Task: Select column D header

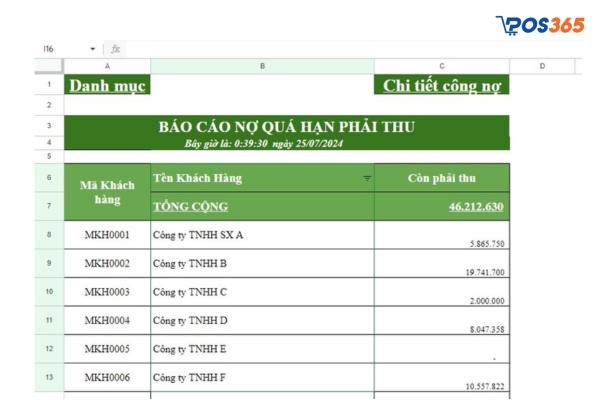Action: click(542, 66)
